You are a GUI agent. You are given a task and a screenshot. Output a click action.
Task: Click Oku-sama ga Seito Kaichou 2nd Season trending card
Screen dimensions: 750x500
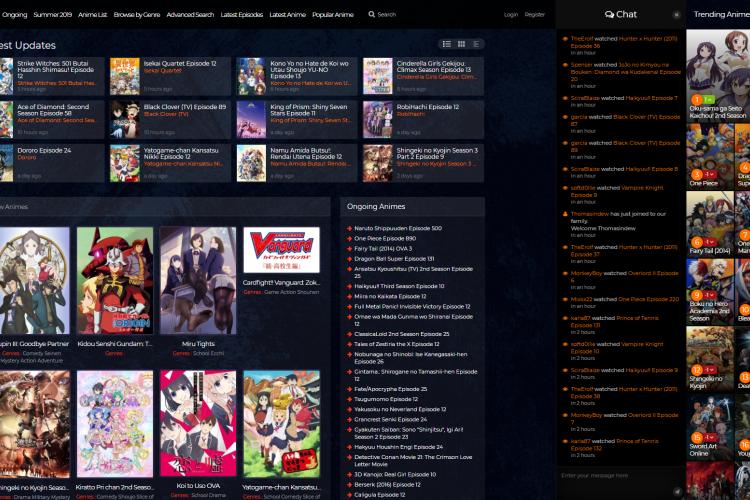[x=717, y=75]
